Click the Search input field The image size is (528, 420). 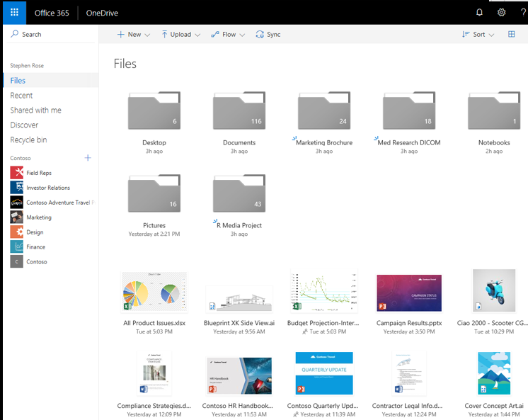[x=50, y=34]
